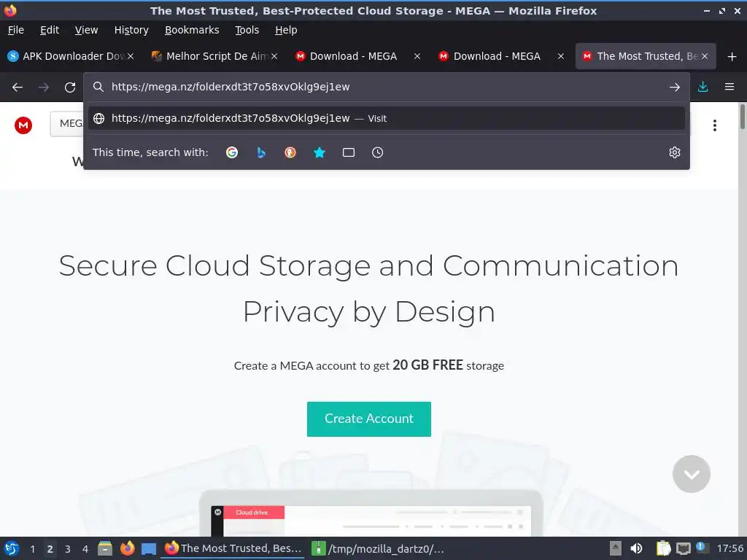The height and width of the screenshot is (560, 747).
Task: Close the APK Downloader tab
Action: pos(131,56)
